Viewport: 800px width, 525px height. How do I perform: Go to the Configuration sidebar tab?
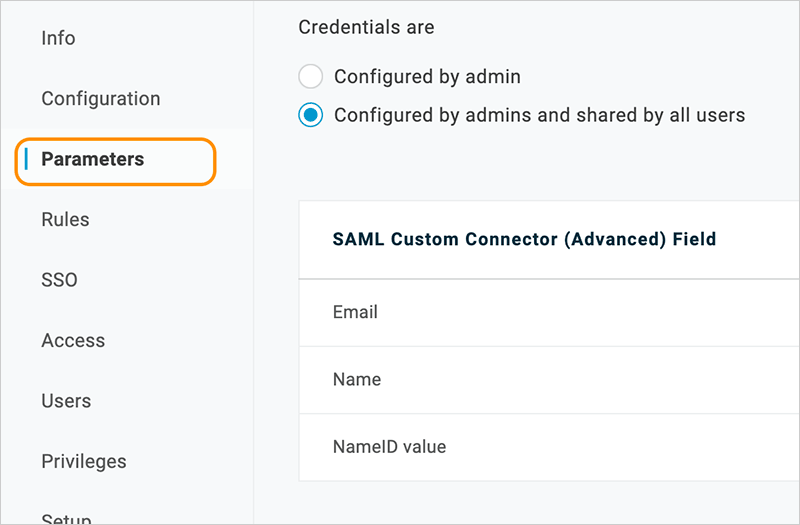(x=100, y=99)
